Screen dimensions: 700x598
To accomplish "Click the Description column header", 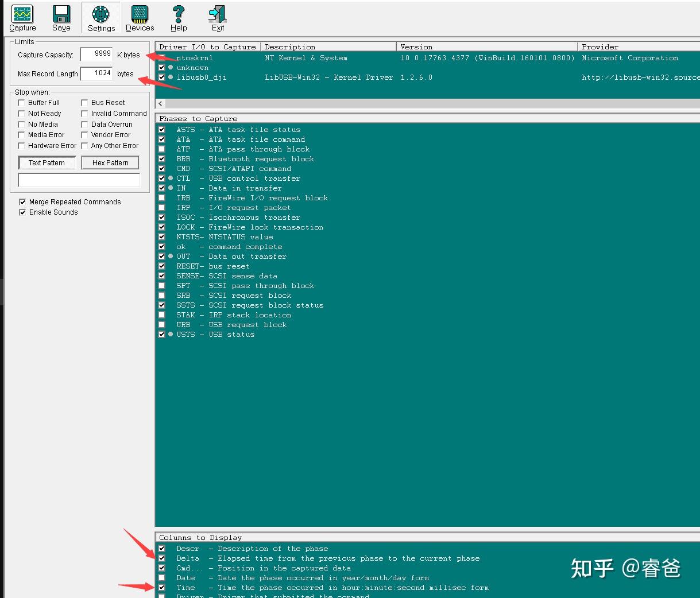I will click(x=328, y=47).
